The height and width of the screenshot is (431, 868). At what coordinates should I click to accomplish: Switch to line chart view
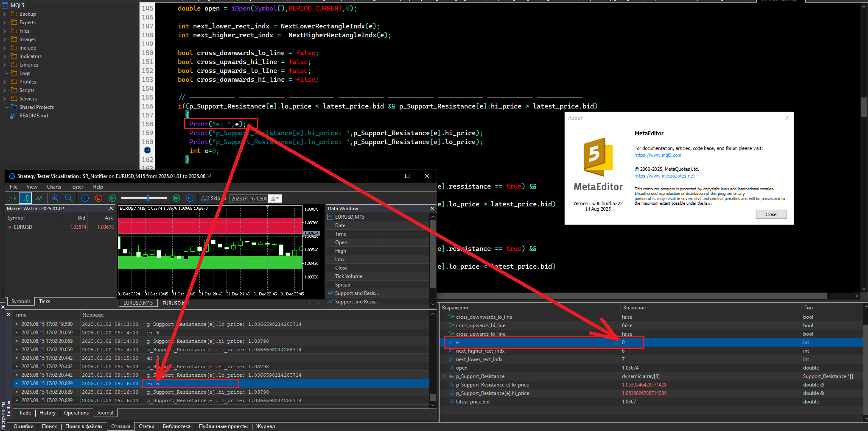click(x=39, y=198)
